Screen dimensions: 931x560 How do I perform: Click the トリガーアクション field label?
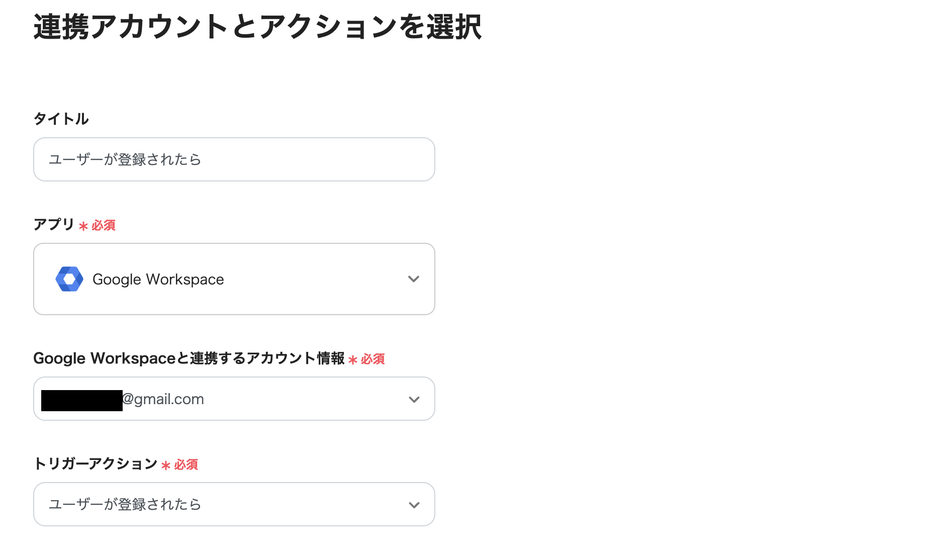pyautogui.click(x=94, y=464)
